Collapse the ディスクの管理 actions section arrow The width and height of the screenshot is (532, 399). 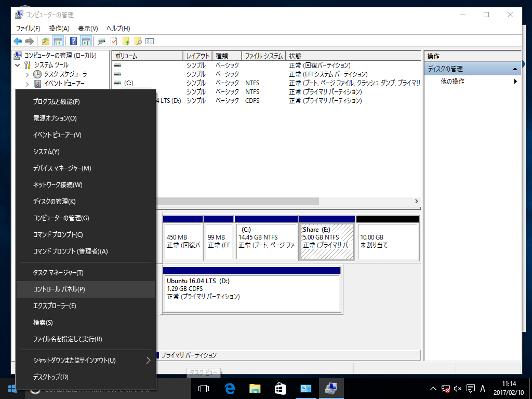pos(515,69)
